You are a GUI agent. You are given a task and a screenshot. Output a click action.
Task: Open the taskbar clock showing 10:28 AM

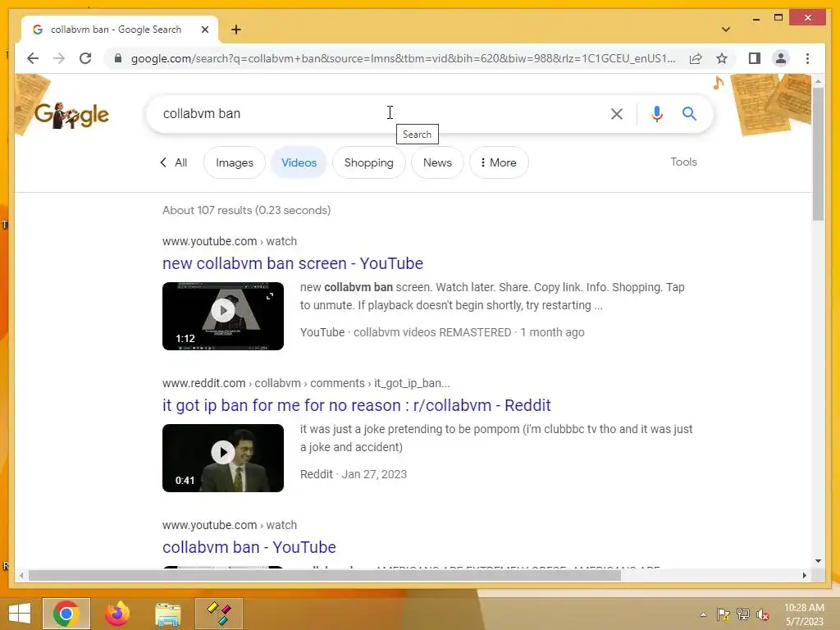804,614
